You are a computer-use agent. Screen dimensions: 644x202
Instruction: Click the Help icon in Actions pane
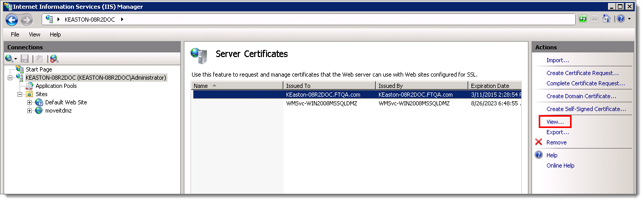[x=539, y=155]
